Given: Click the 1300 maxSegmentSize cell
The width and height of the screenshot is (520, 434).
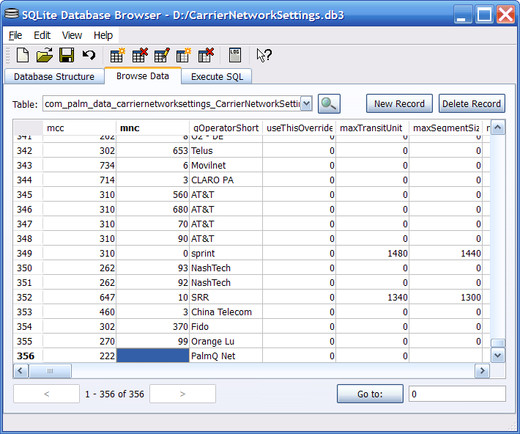Looking at the screenshot, I should pyautogui.click(x=446, y=297).
